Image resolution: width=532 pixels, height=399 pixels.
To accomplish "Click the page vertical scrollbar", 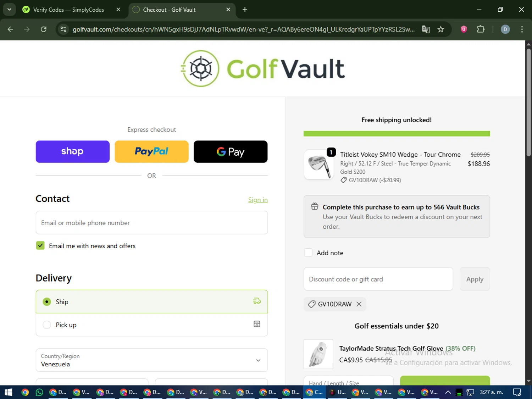I will pyautogui.click(x=528, y=102).
